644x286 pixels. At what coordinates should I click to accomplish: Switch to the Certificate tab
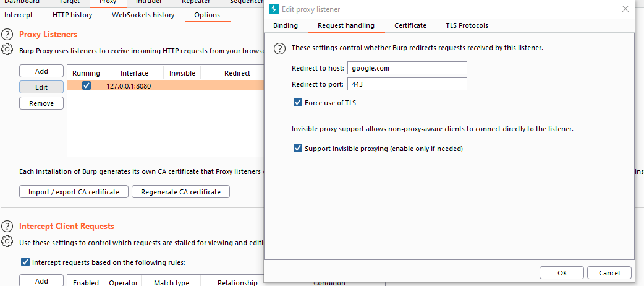[x=410, y=25]
